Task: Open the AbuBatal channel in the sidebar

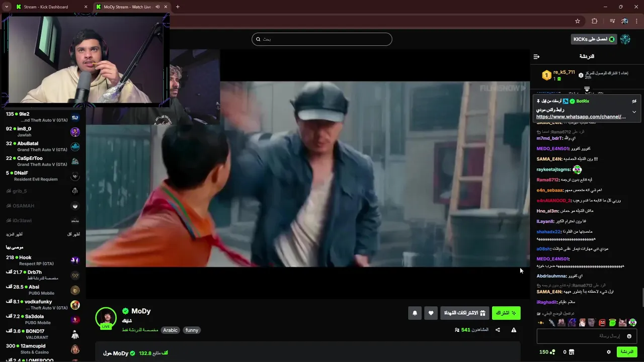Action: pyautogui.click(x=43, y=146)
